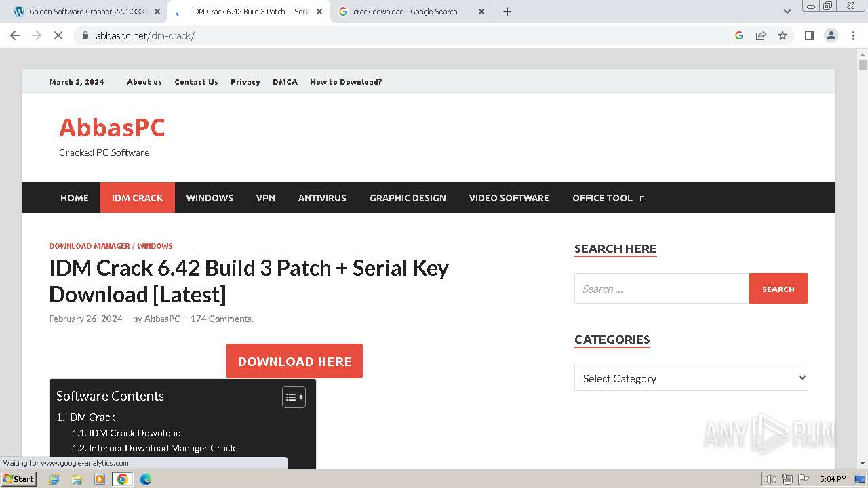Close the Golden Software Grapher tab
Viewport: 868px width, 488px height.
[157, 12]
